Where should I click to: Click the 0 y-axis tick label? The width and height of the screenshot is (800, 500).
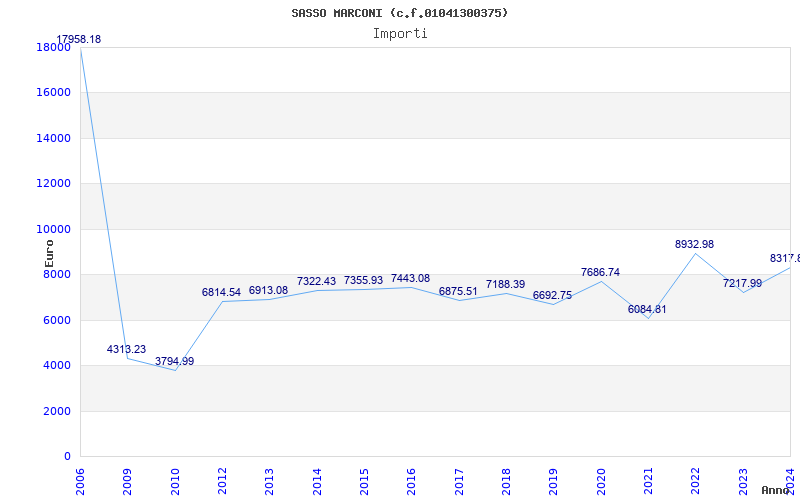tap(67, 457)
